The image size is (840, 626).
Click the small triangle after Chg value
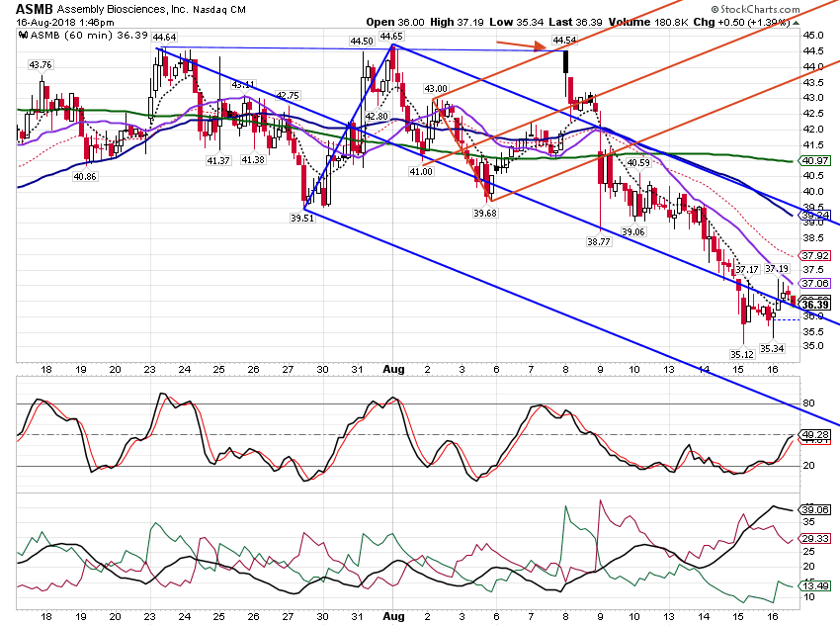pos(797,23)
